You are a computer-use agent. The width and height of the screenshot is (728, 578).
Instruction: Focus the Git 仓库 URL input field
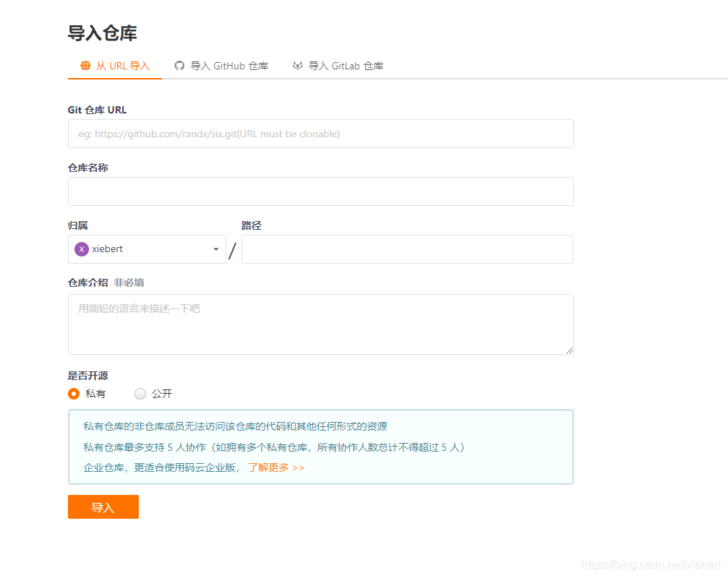point(321,134)
